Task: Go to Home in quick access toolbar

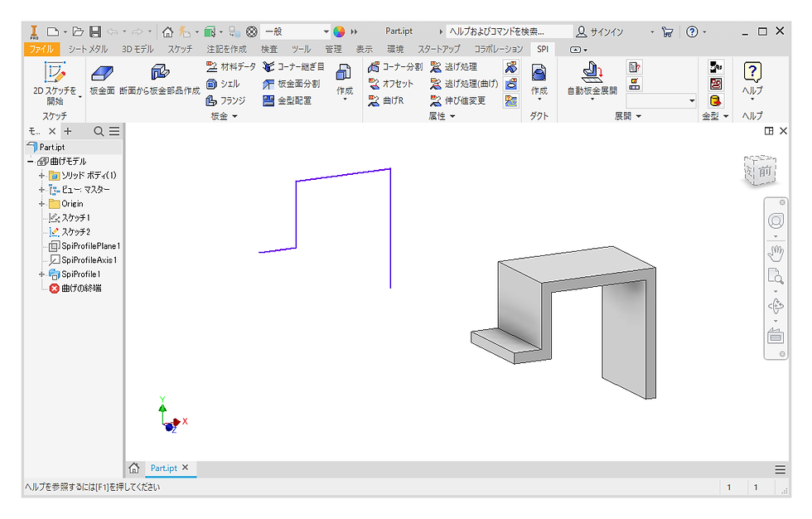Action: coord(167,32)
